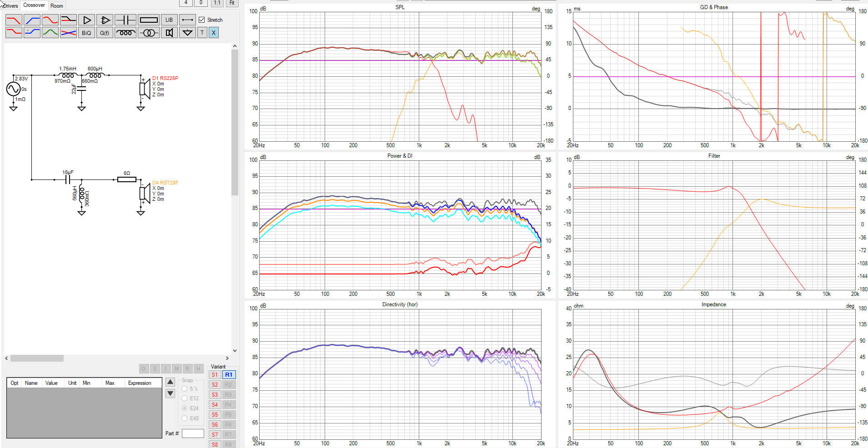Uncheck the Stretch checkbox

(202, 20)
